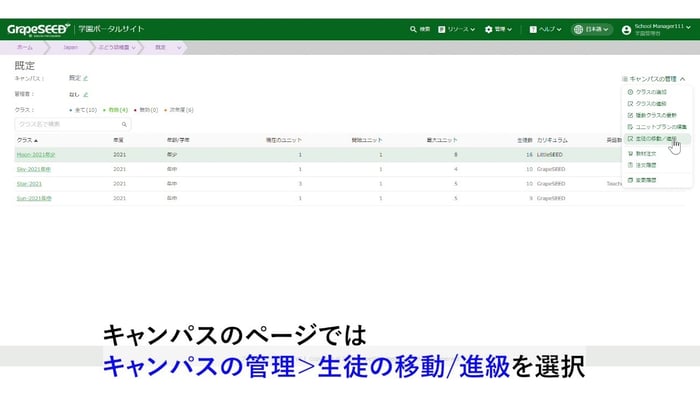Choose クラスの進級 from campus menu
This screenshot has width=700, height=393.
coord(651,104)
